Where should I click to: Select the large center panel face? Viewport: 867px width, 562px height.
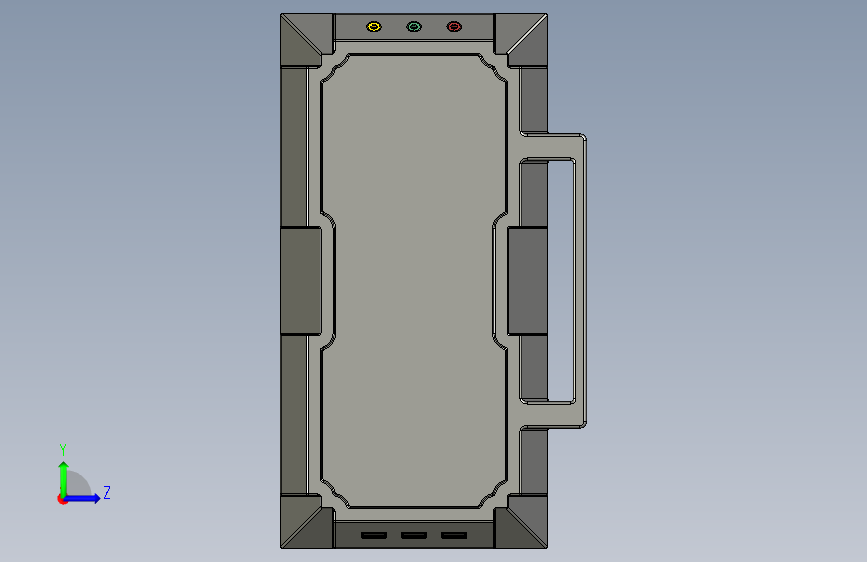[414, 280]
